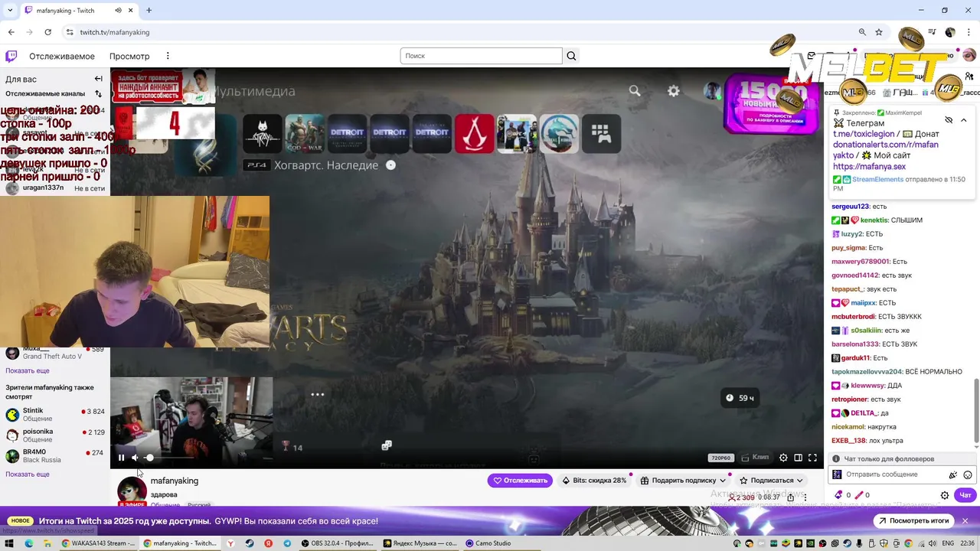
Task: Open the Chrome three-dot menu
Action: 969,32
